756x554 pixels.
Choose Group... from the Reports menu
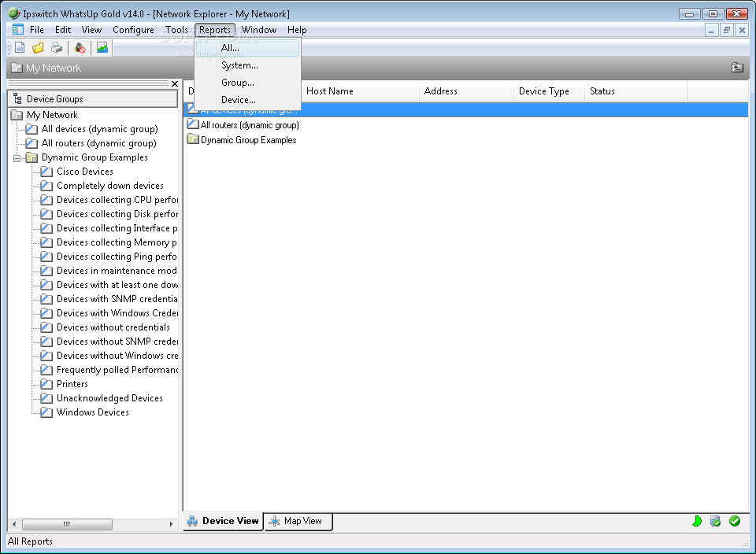click(x=248, y=83)
